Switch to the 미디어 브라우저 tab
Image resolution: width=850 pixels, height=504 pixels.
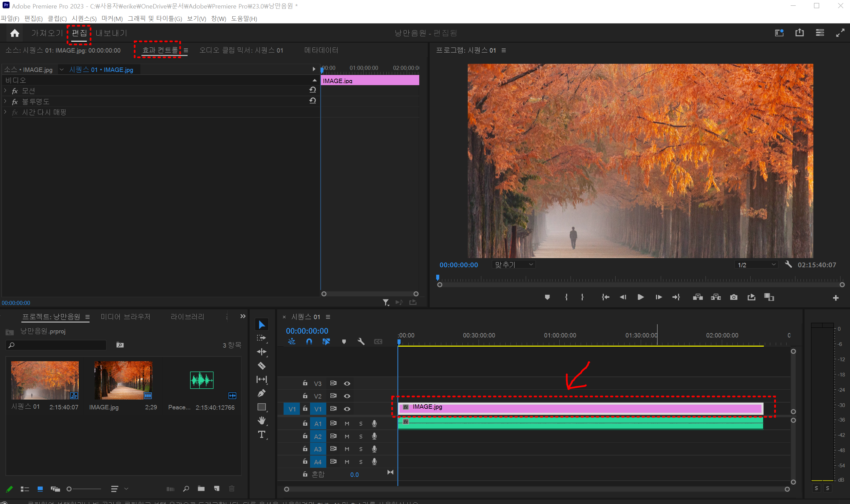(x=125, y=316)
